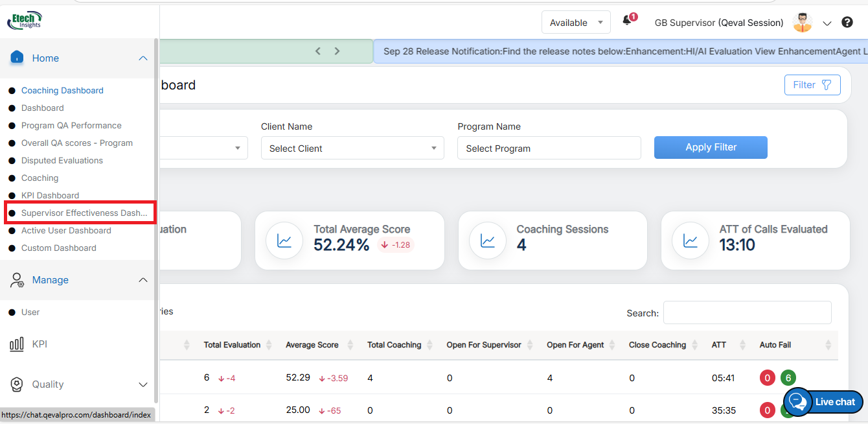Viewport: 868px width, 424px height.
Task: Open the Select Client dropdown
Action: coord(352,148)
